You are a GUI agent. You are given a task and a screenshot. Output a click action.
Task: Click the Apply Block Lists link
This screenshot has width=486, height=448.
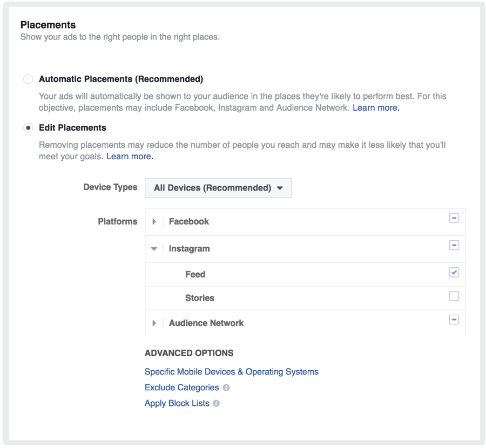(x=177, y=403)
